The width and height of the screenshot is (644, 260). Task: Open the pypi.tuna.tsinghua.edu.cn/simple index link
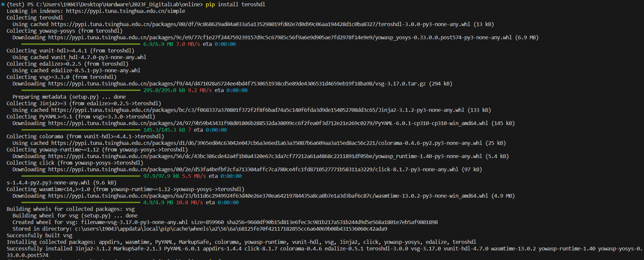(x=125, y=11)
